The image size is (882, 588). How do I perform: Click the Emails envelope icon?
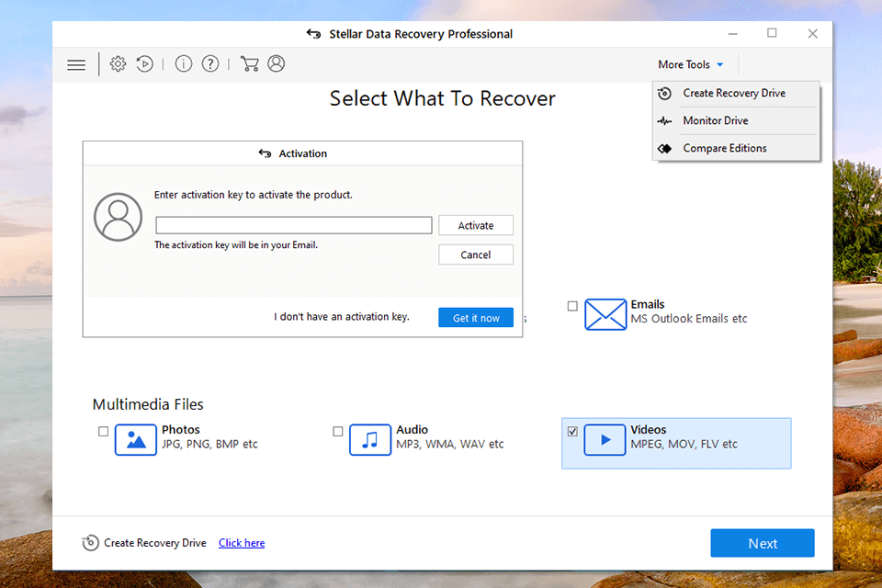(605, 314)
